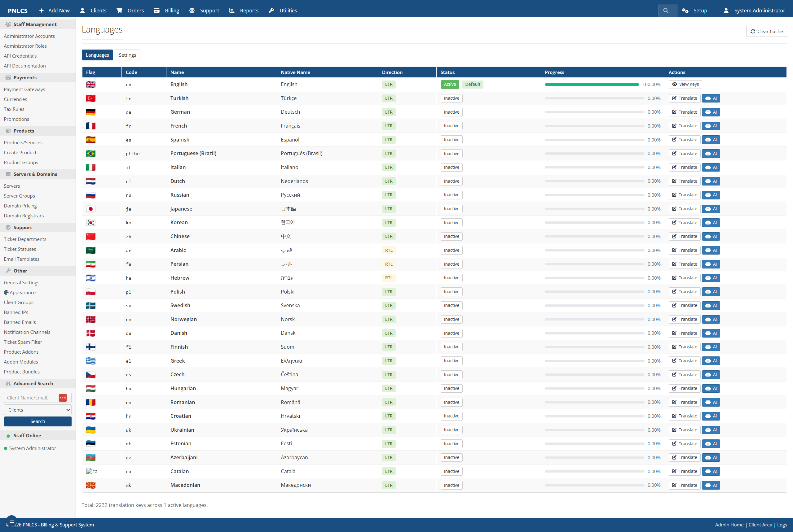The width and height of the screenshot is (793, 532).
Task: Expand the System Administrator user menu
Action: pyautogui.click(x=754, y=11)
